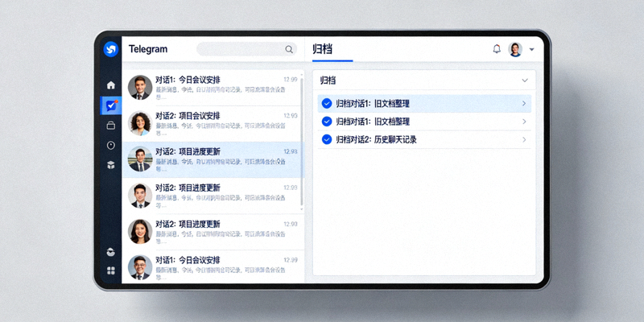This screenshot has height=322, width=644.
Task: Open the cube icon in sidebar
Action: click(x=111, y=165)
